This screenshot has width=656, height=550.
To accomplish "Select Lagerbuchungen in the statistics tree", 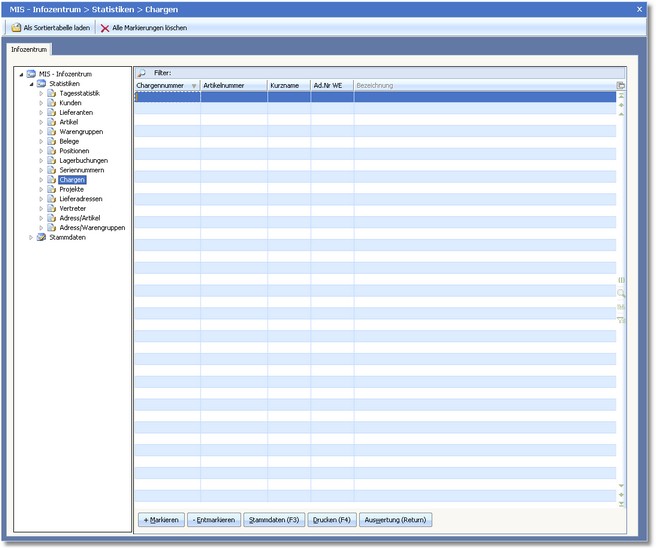I will pos(83,160).
